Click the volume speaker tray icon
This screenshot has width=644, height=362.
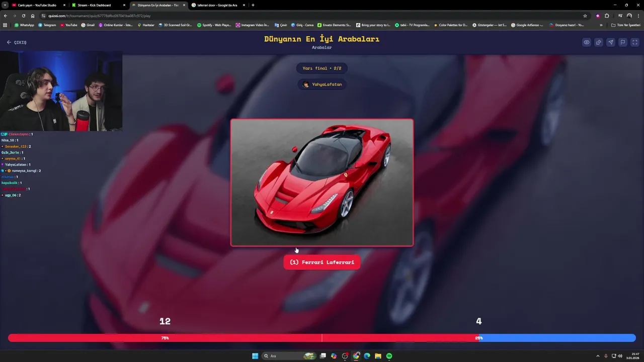(620, 356)
